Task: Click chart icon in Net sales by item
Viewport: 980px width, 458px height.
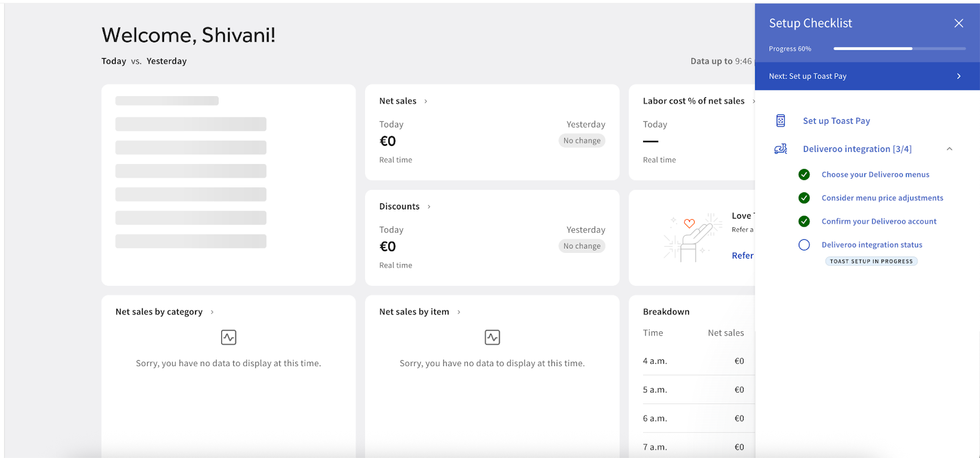Action: coord(492,337)
